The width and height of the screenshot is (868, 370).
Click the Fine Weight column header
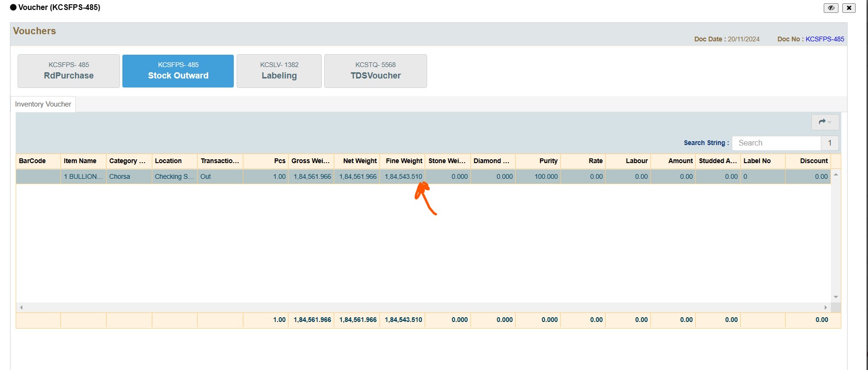402,161
